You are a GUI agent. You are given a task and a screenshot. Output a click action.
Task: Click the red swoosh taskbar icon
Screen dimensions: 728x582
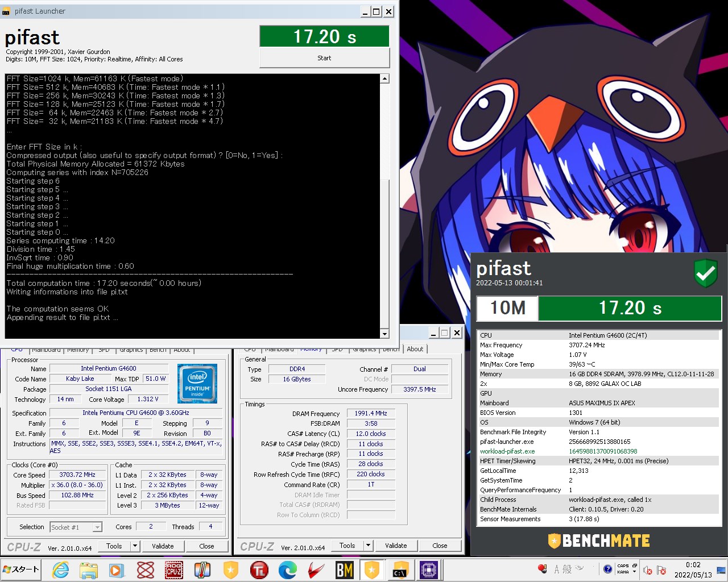pos(316,569)
